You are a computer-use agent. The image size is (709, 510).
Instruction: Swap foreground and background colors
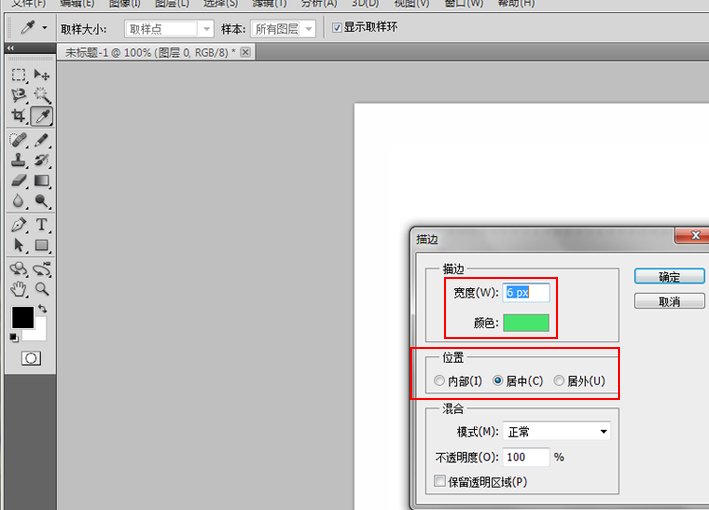pyautogui.click(x=43, y=309)
